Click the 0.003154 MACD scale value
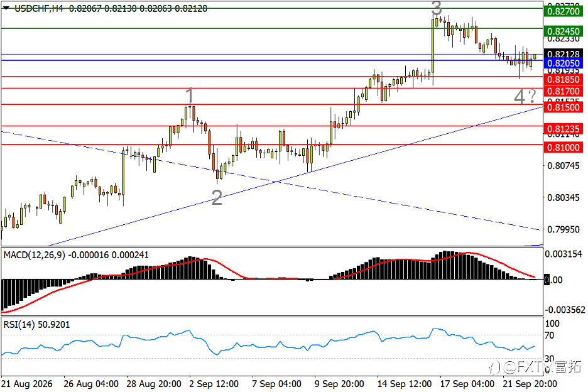The height and width of the screenshot is (392, 588). coord(563,254)
